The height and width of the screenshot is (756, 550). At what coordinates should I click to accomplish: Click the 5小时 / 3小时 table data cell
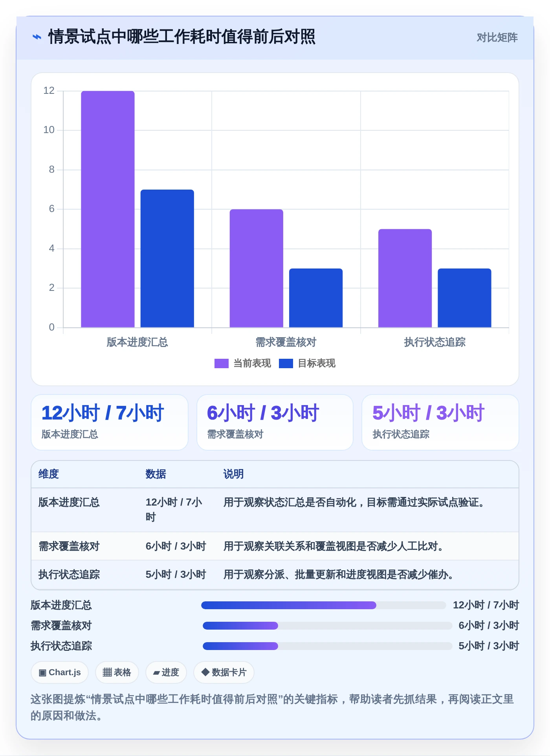tap(176, 575)
